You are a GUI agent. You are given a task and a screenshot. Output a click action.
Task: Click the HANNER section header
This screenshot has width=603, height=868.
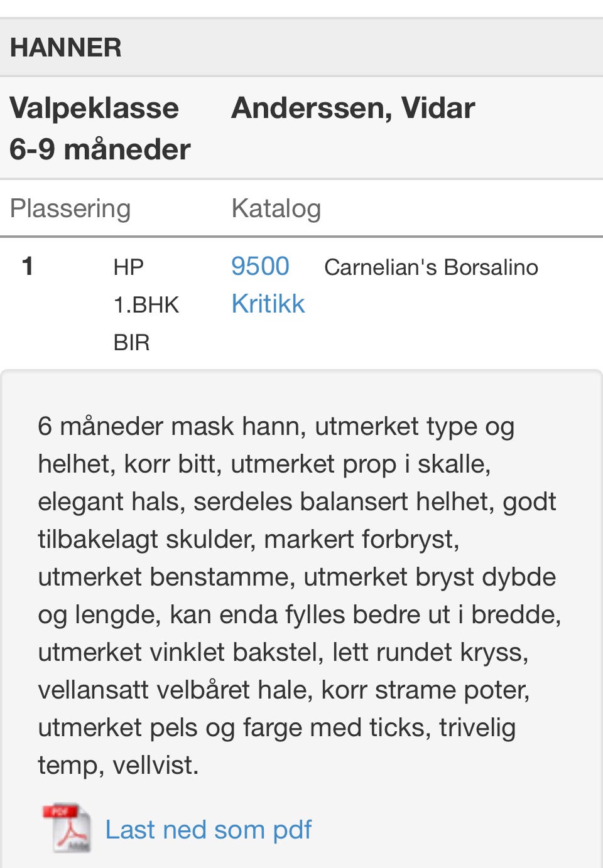tap(67, 46)
